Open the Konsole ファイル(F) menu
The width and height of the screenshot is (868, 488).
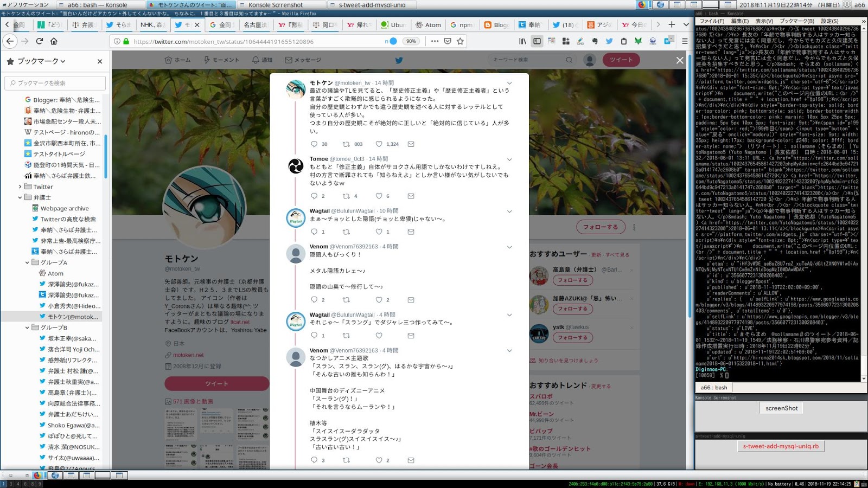712,21
